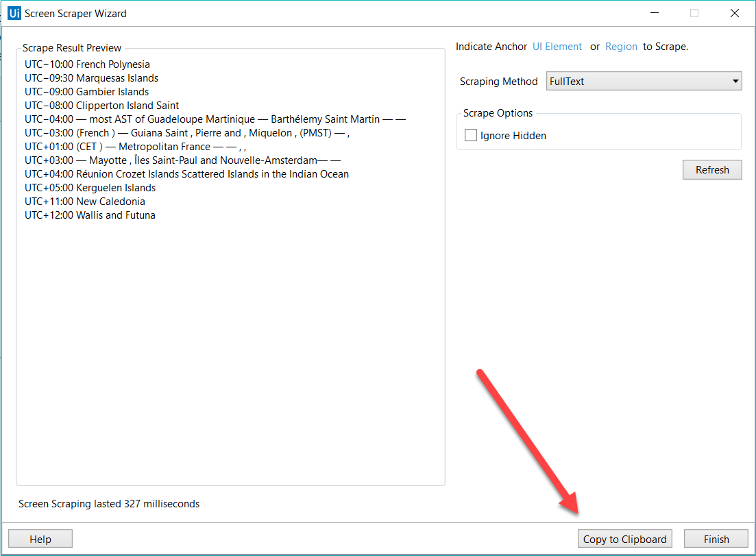Image resolution: width=756 pixels, height=556 pixels.
Task: Click the Scrape Options group label
Action: click(498, 113)
